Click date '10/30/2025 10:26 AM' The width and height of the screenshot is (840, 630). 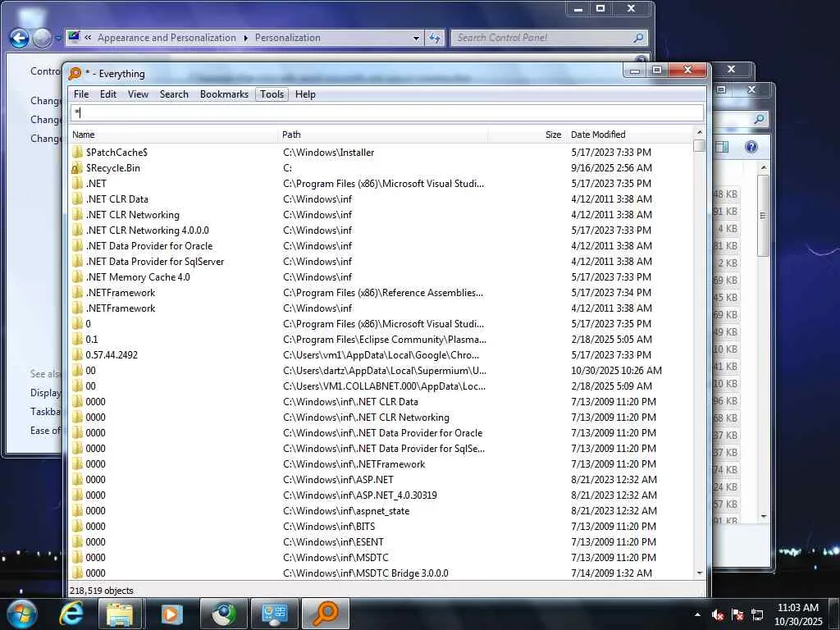pyautogui.click(x=617, y=370)
